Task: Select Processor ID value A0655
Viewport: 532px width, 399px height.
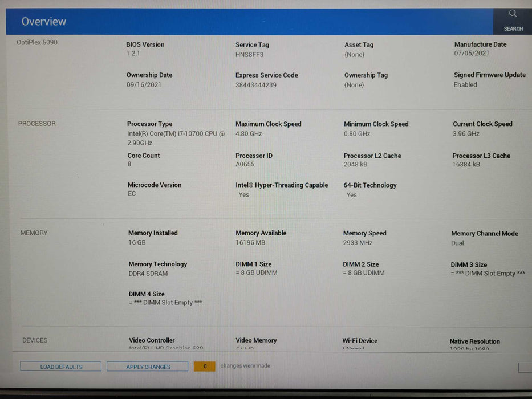Action: point(245,164)
